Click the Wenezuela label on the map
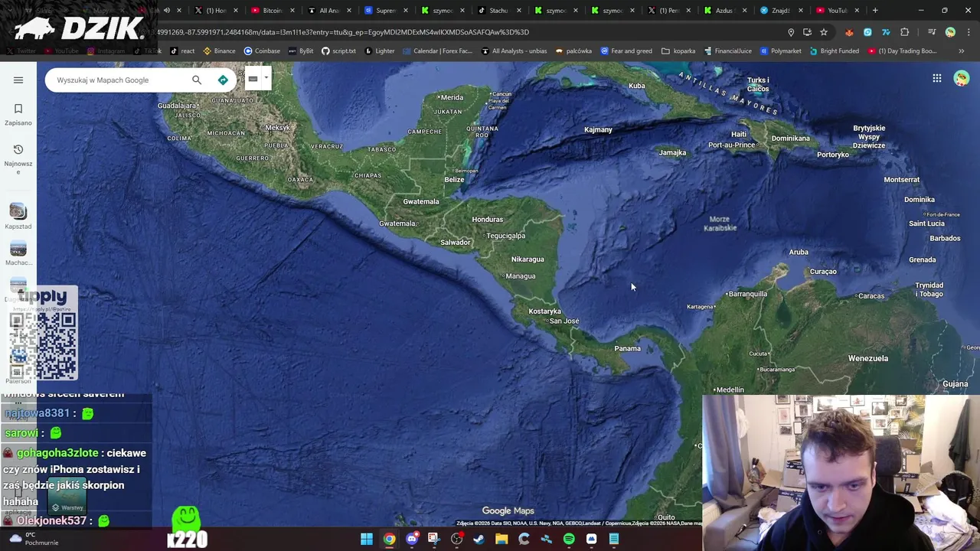 867,358
